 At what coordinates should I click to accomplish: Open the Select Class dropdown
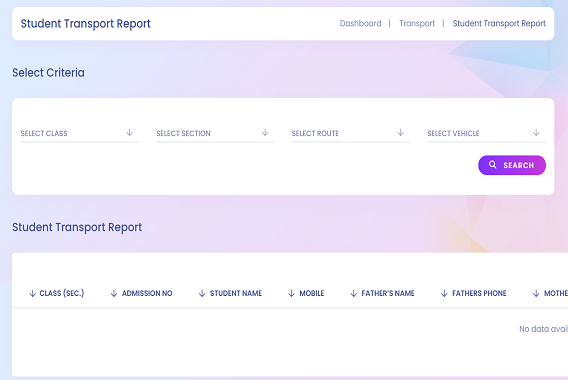(80, 133)
